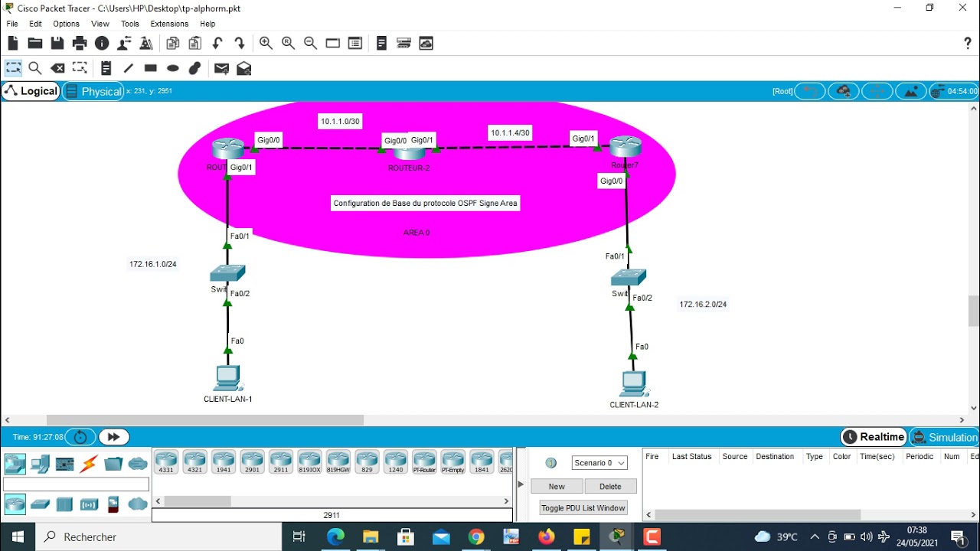The width and height of the screenshot is (980, 551).
Task: Click the Fast Forward Time button
Action: pos(113,437)
